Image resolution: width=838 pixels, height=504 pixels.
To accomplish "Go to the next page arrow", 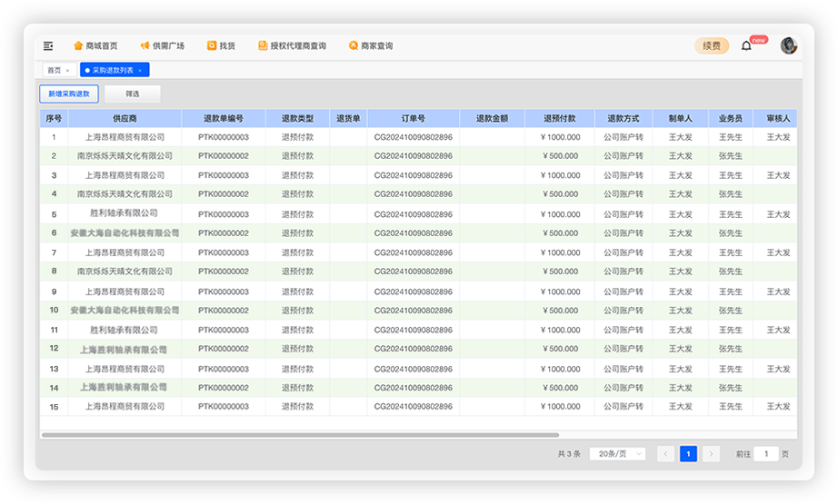I will (x=711, y=454).
